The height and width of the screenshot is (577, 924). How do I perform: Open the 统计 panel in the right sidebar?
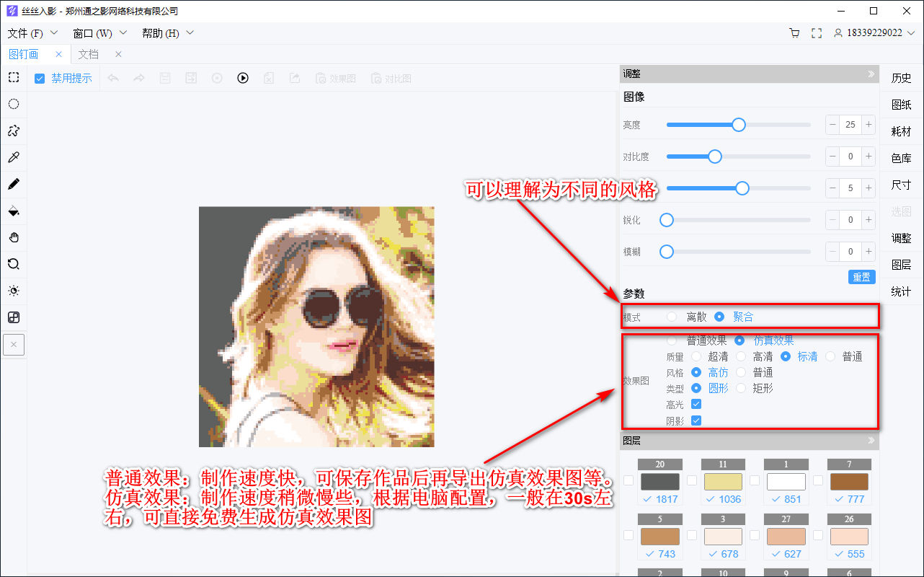900,291
